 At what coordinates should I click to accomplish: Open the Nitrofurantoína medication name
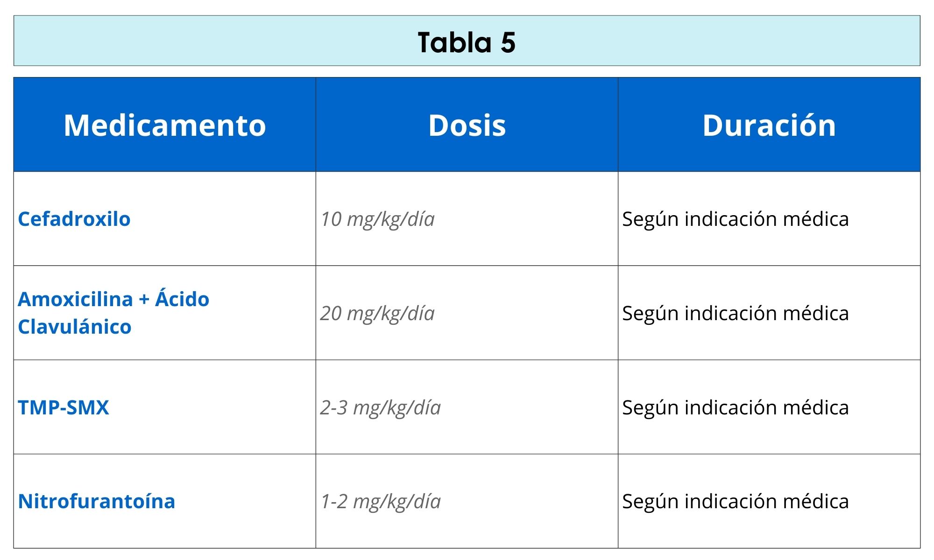(x=96, y=501)
